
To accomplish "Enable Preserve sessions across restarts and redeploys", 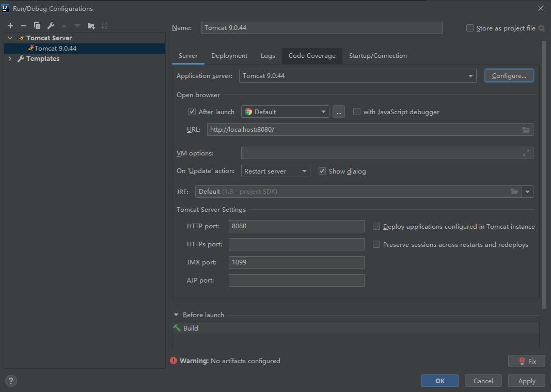I will (376, 244).
